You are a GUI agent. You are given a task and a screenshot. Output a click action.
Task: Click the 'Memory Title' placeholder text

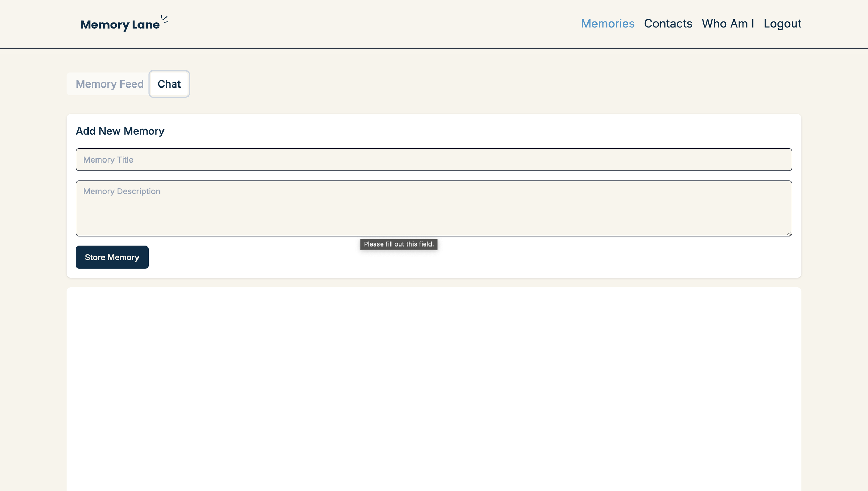tap(108, 160)
